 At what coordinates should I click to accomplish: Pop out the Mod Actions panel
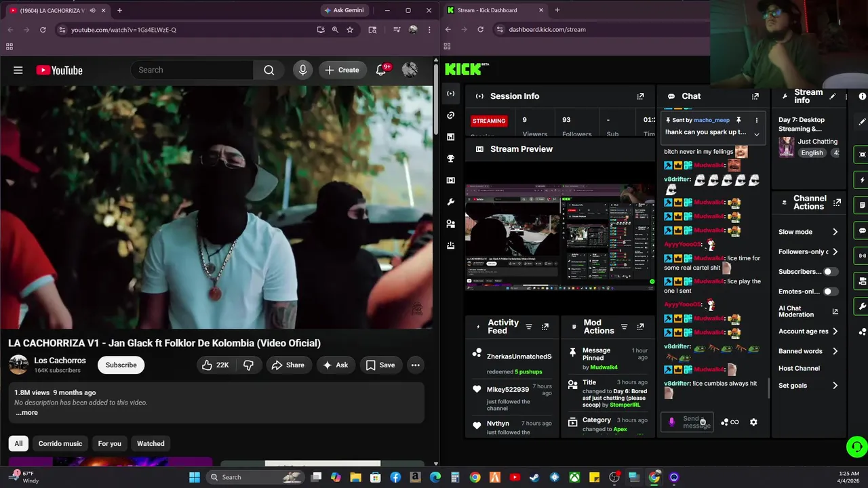click(x=640, y=327)
